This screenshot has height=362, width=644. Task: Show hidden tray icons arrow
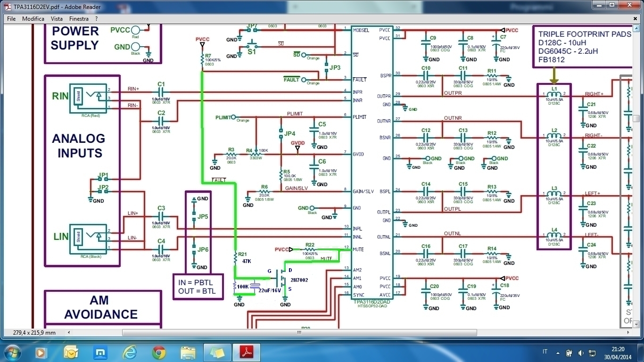[x=557, y=353]
